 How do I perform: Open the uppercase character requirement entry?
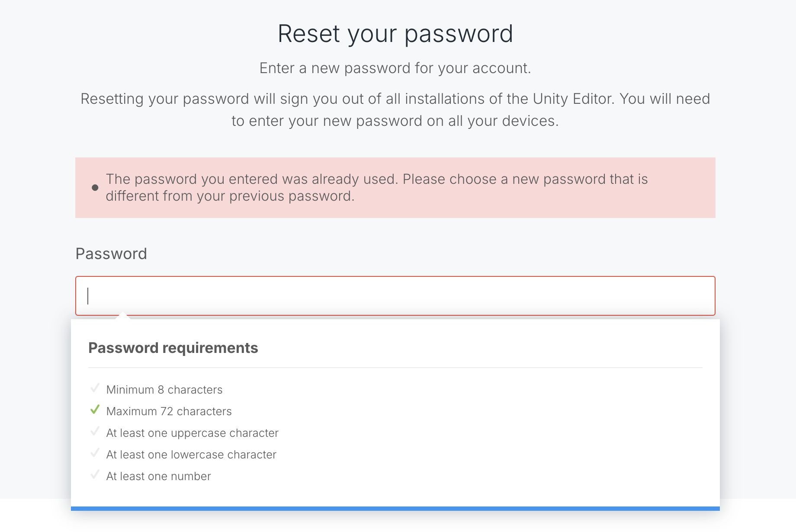click(192, 433)
